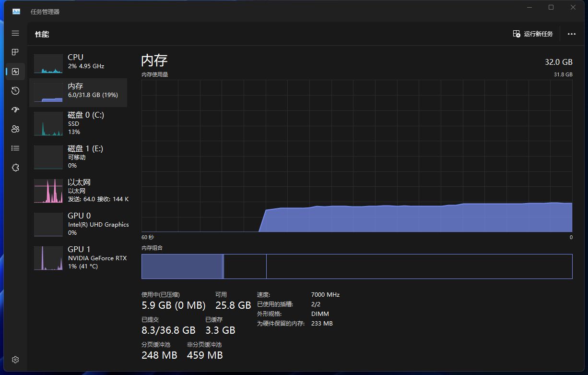Open the Details page in the sidebar
The image size is (588, 375).
(x=15, y=148)
